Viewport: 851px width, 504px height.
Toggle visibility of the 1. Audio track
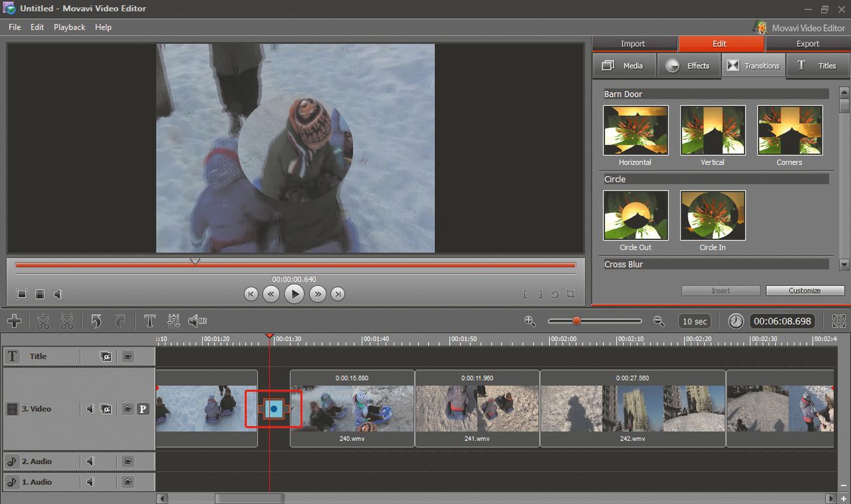tap(128, 482)
